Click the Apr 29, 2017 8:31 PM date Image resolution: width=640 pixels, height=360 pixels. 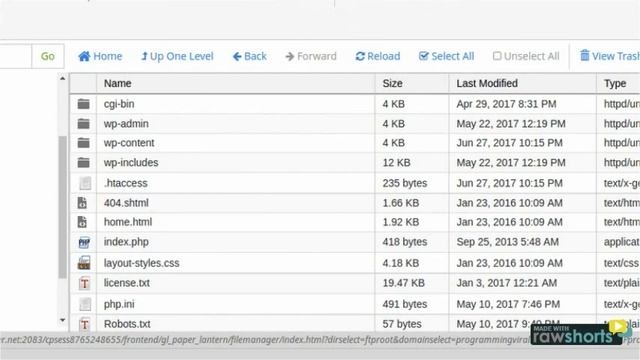pyautogui.click(x=506, y=104)
